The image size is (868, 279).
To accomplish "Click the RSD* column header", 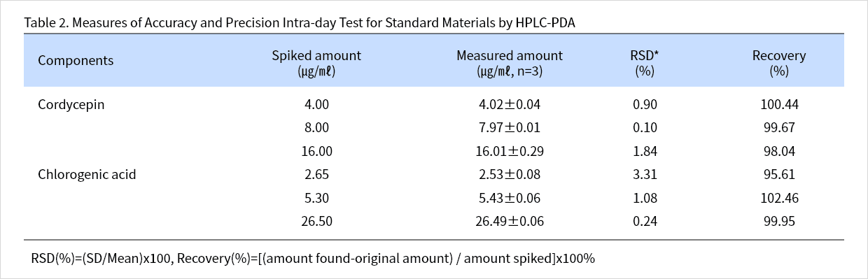I will click(645, 63).
